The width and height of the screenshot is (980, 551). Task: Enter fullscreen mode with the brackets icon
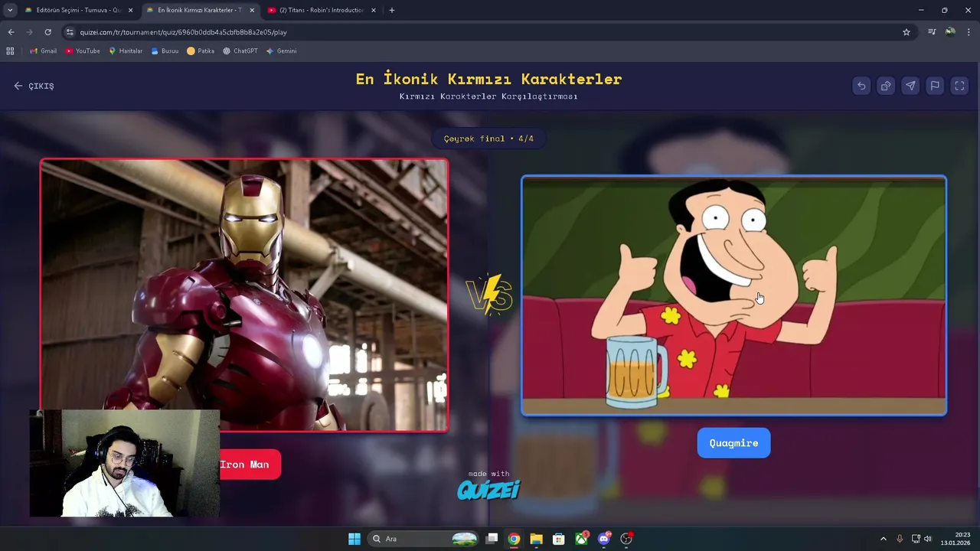tap(959, 86)
